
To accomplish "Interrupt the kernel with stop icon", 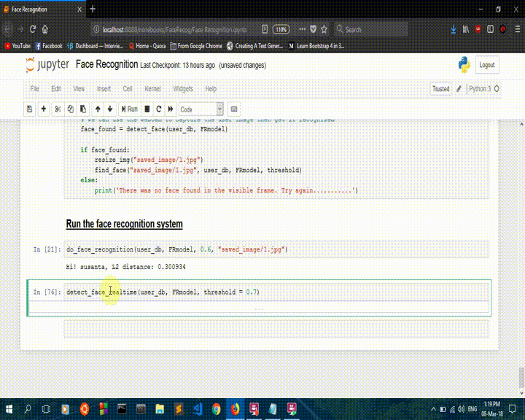I will click(147, 109).
